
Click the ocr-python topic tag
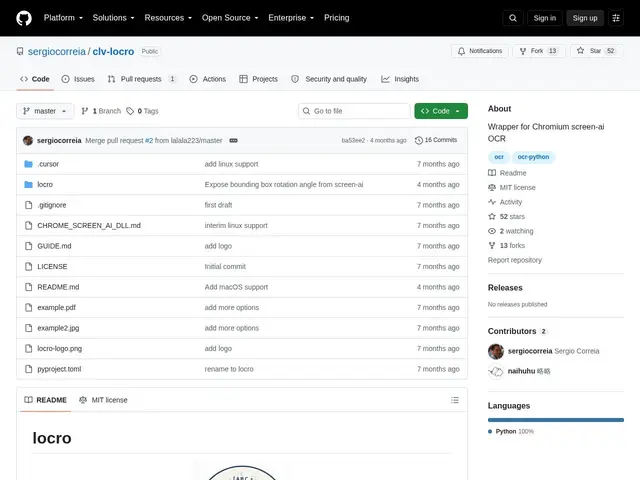click(x=533, y=157)
